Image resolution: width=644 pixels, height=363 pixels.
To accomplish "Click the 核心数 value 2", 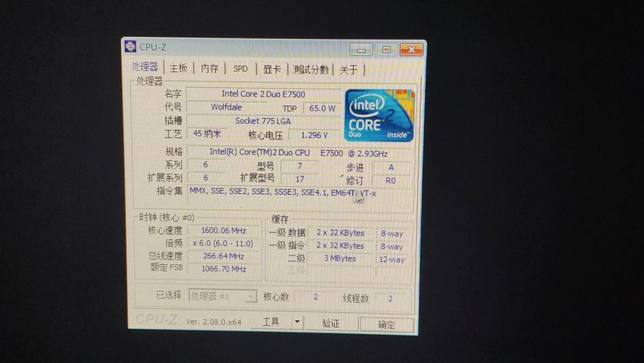I will tap(315, 296).
